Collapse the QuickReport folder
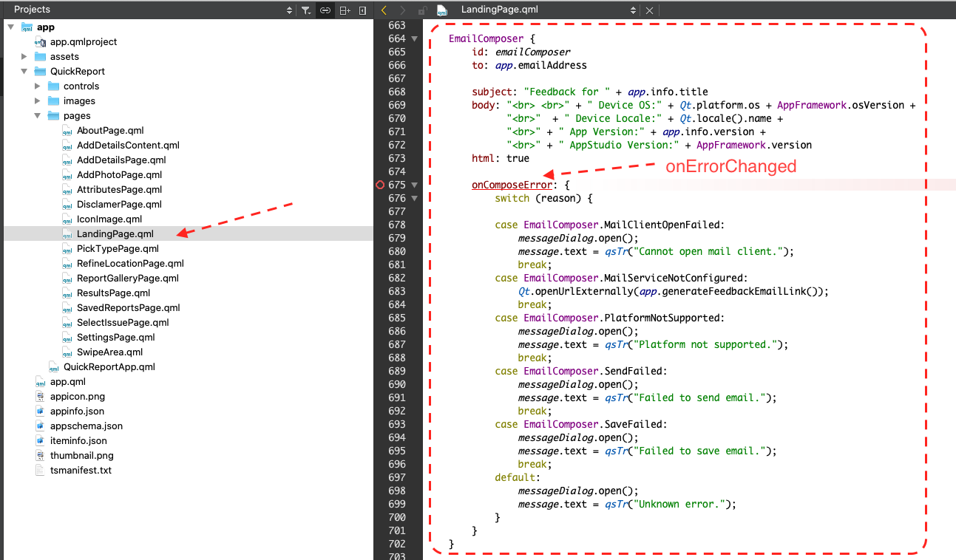The image size is (956, 560). click(24, 71)
